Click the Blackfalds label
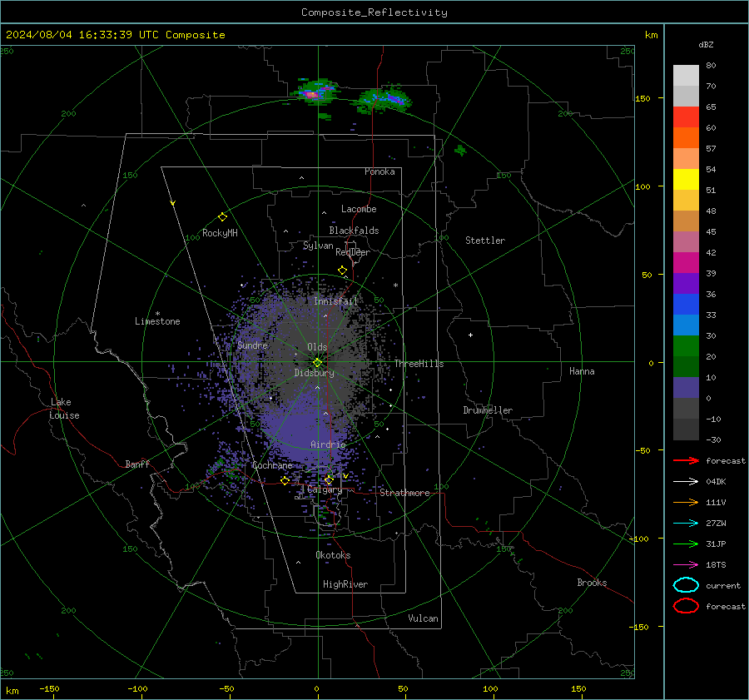The image size is (749, 700). [x=354, y=231]
